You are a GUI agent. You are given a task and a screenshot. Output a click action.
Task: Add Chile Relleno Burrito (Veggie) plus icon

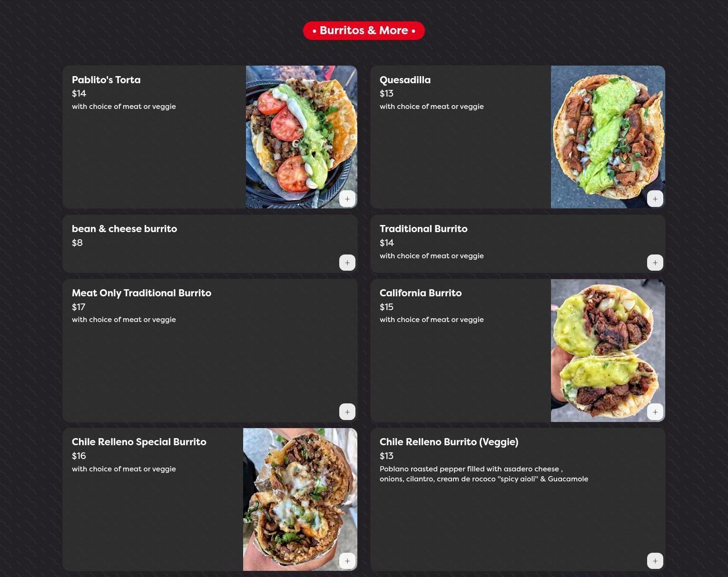pos(655,561)
